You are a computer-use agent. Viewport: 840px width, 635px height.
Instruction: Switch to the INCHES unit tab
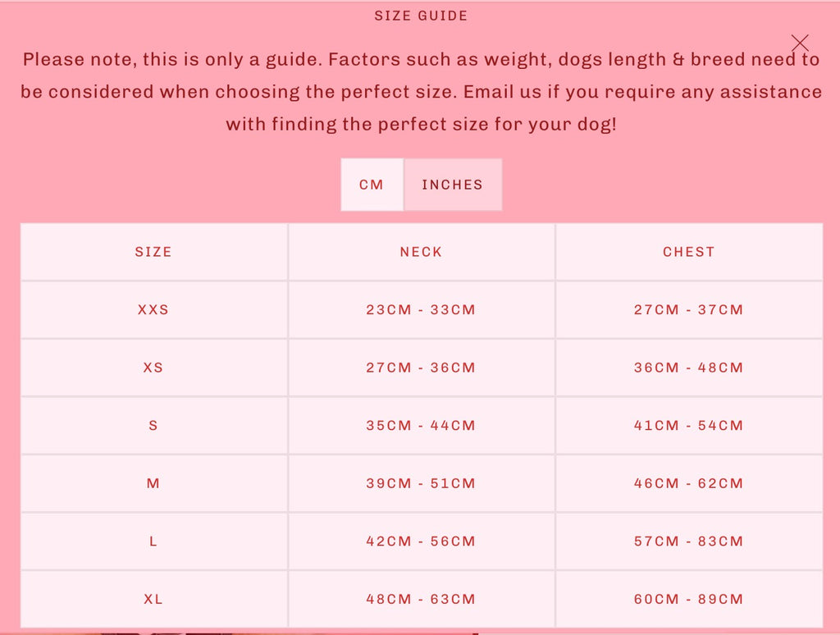452,185
